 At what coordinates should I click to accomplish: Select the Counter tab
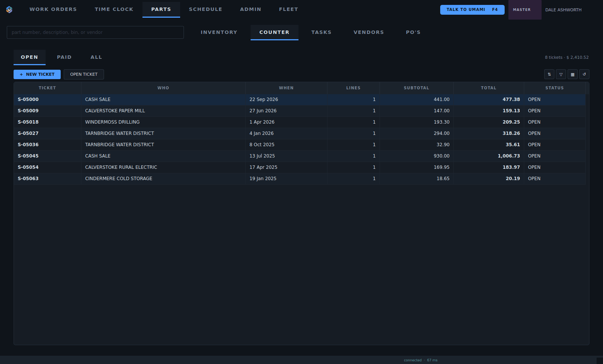pos(274,32)
